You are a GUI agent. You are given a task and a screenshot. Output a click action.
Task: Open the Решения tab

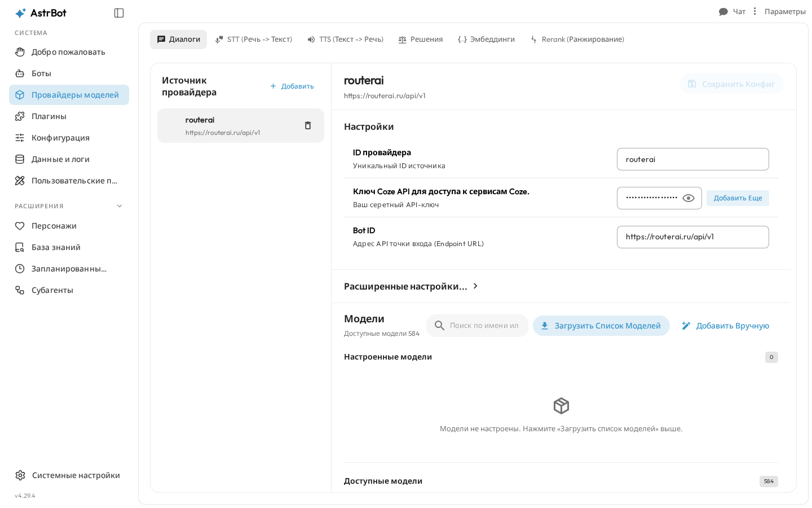(421, 40)
